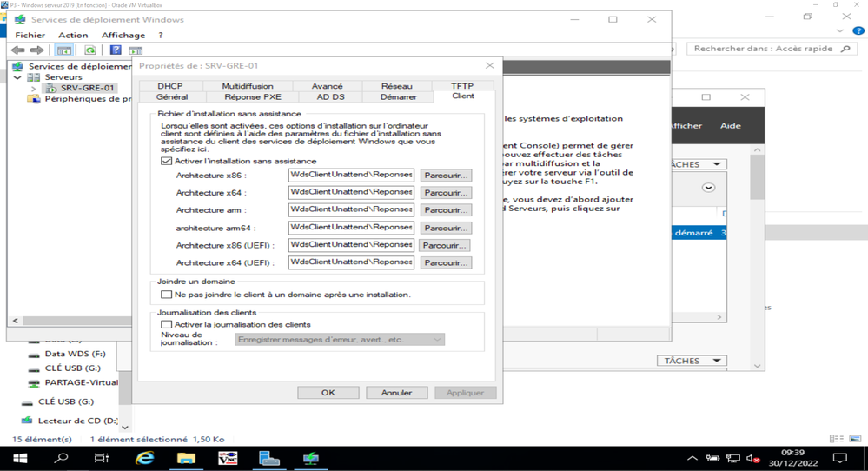The image size is (868, 471).
Task: Expand the SRV-GRE-01 node arrow
Action: tap(33, 89)
